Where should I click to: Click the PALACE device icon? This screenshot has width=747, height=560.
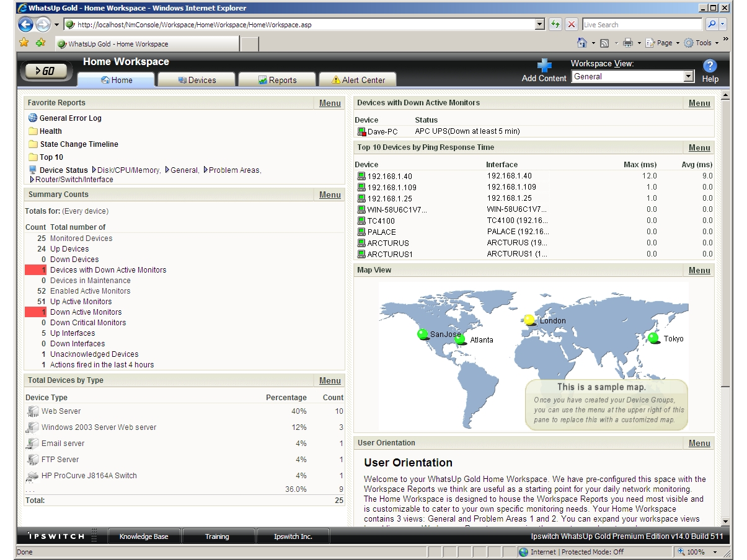(361, 232)
